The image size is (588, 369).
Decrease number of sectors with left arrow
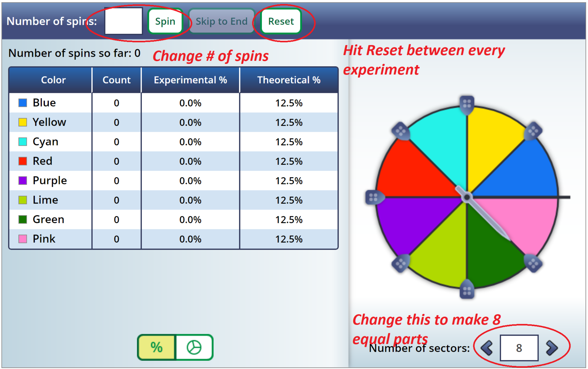coord(486,348)
